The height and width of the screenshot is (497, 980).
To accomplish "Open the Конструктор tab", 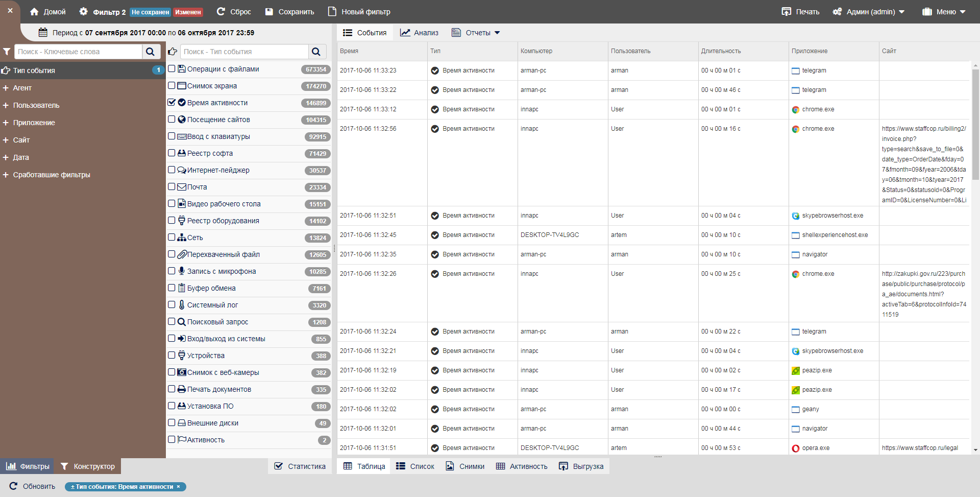I will (88, 466).
